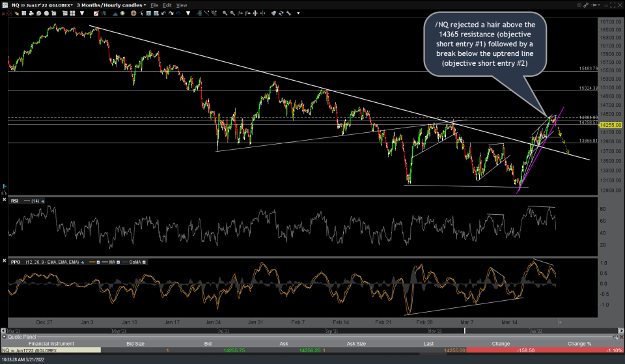
Task: Click the Jan 24 date axis label
Action: pyautogui.click(x=213, y=322)
